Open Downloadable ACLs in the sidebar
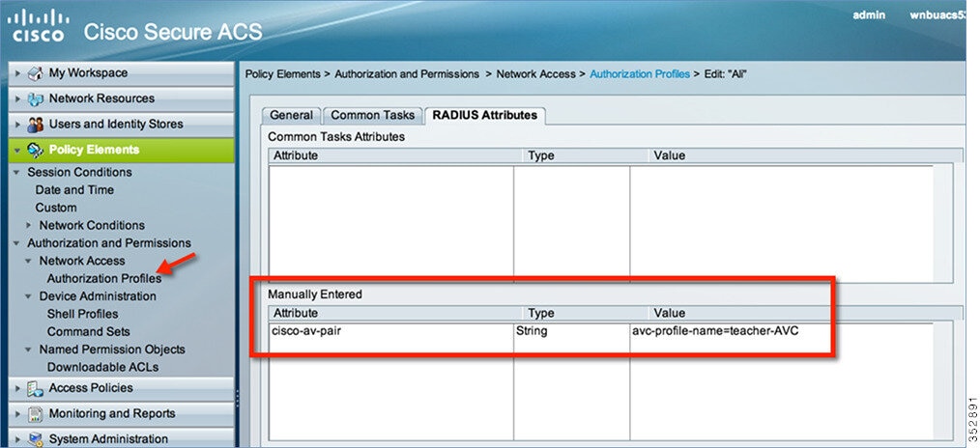The width and height of the screenshot is (980, 448). [x=102, y=368]
